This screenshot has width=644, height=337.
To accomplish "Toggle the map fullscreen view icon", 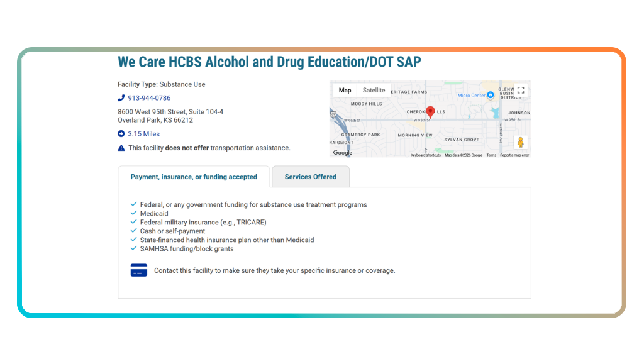I will (x=521, y=91).
